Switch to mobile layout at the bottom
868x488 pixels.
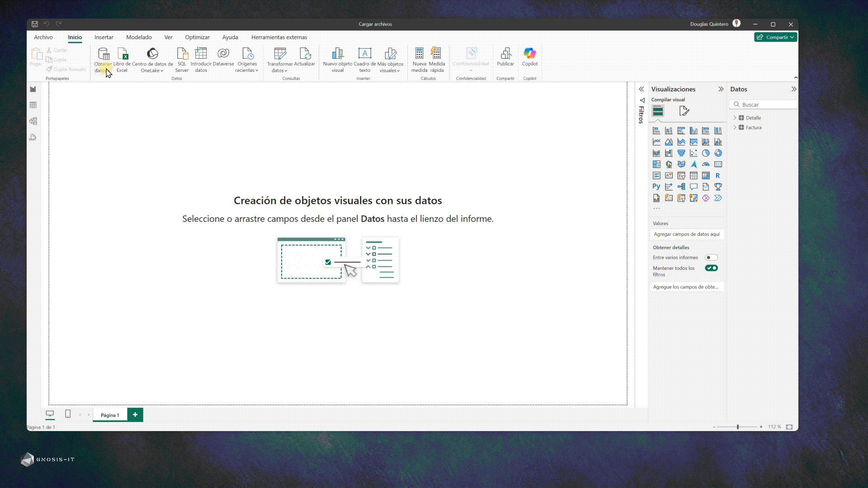point(68,414)
